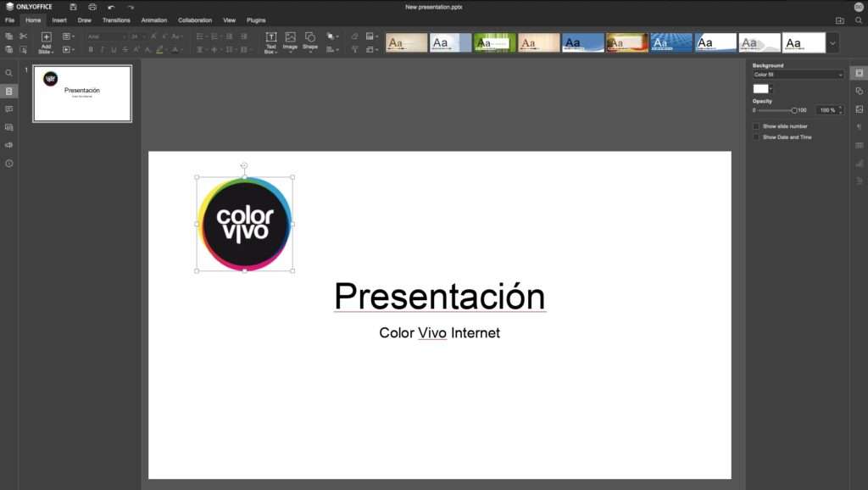Open the chat panel in left sidebar
The width and height of the screenshot is (868, 490).
click(x=8, y=127)
